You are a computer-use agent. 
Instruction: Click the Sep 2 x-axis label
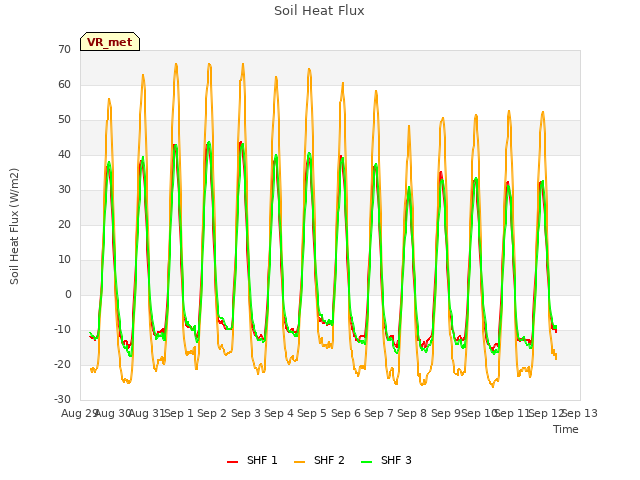point(212,413)
